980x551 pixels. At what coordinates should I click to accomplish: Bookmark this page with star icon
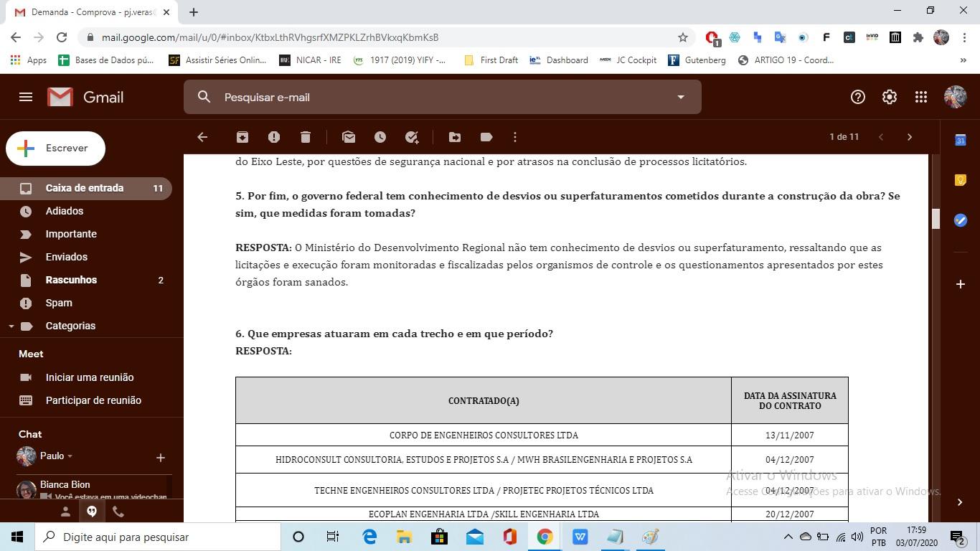point(683,37)
